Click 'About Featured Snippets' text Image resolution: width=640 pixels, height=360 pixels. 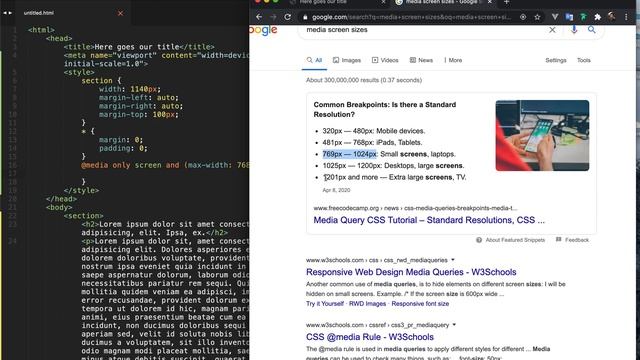point(515,240)
